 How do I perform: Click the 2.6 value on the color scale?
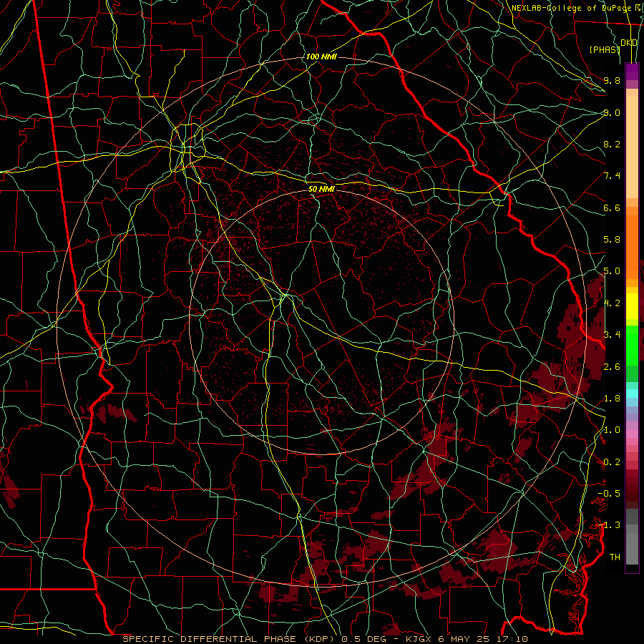point(612,366)
